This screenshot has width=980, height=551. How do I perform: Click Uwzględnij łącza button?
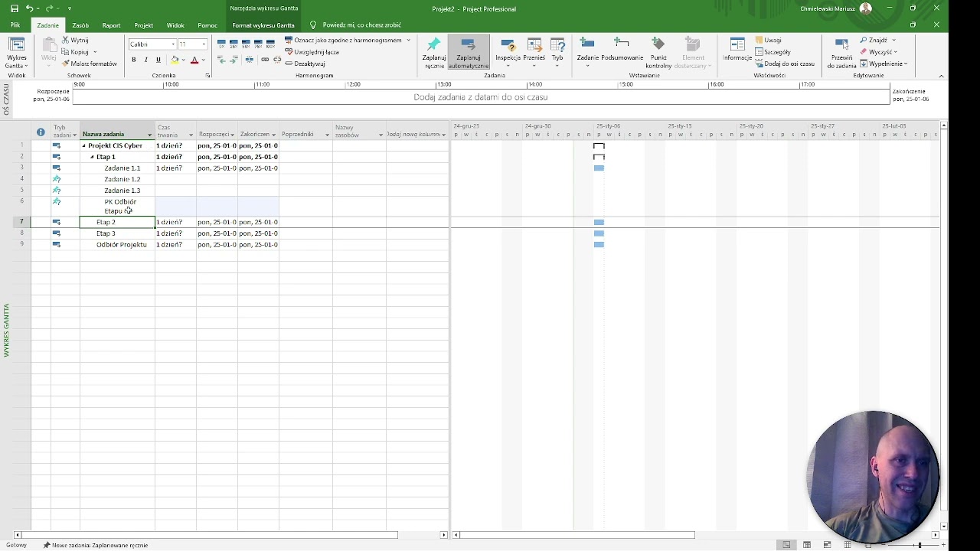tap(312, 52)
